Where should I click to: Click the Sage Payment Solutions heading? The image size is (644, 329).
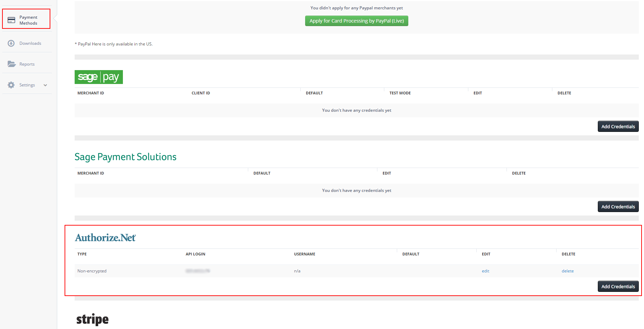click(125, 157)
